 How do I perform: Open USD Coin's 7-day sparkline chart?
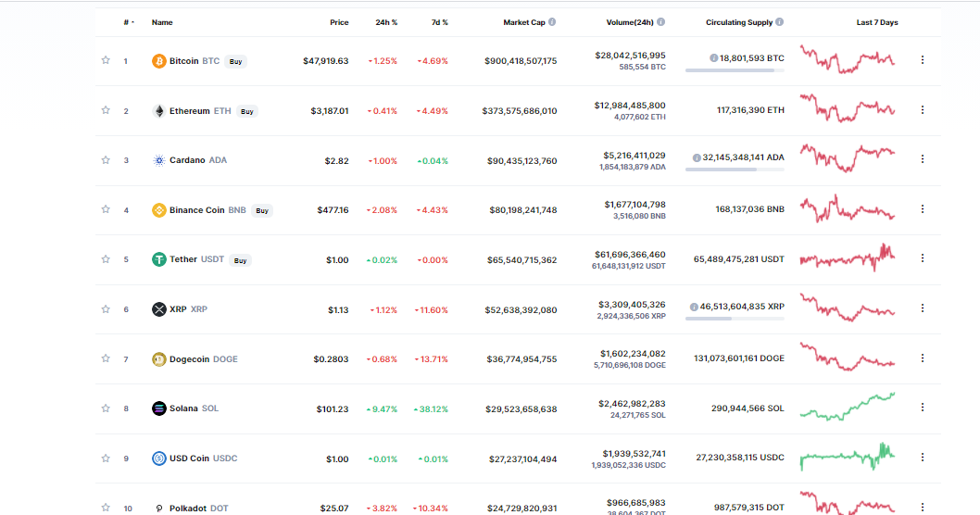(x=848, y=457)
